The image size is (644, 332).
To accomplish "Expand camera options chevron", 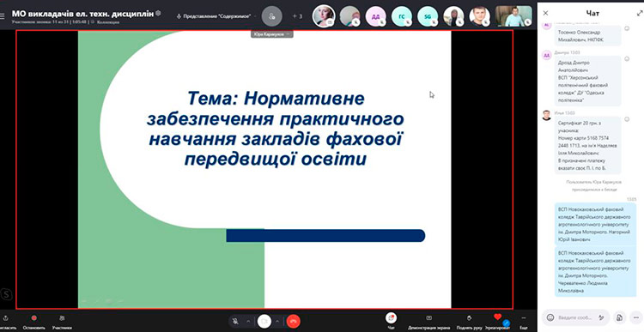I will (277, 322).
